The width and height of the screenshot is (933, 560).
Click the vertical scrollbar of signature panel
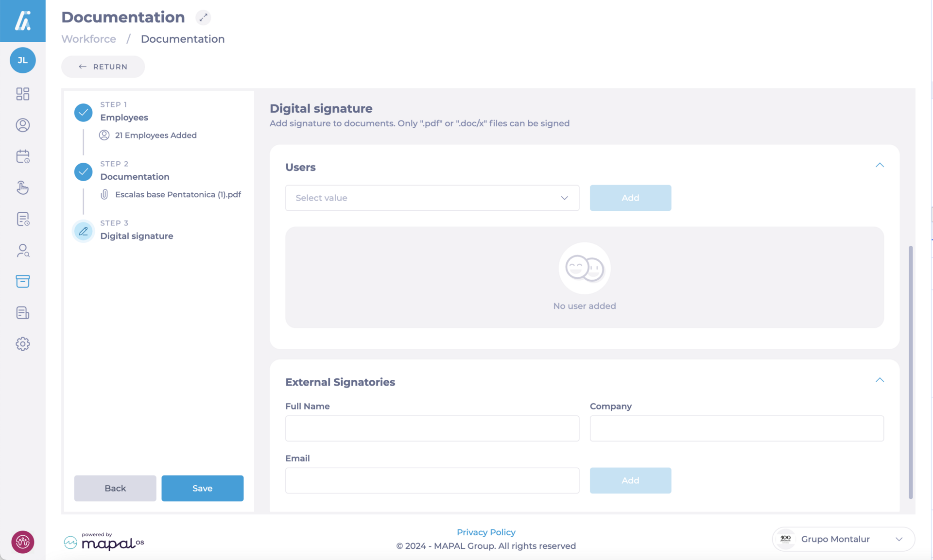911,372
